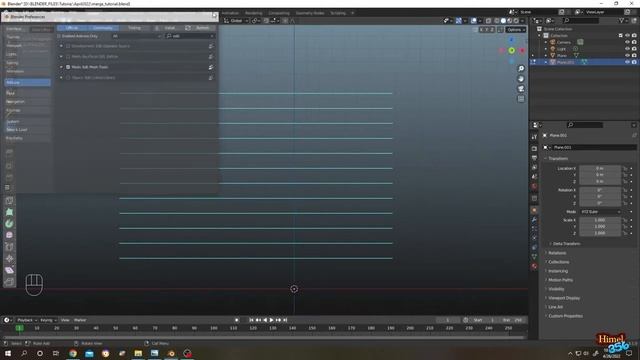Expand the Viewport Display panel
This screenshot has height=360, width=640.
(x=563, y=298)
